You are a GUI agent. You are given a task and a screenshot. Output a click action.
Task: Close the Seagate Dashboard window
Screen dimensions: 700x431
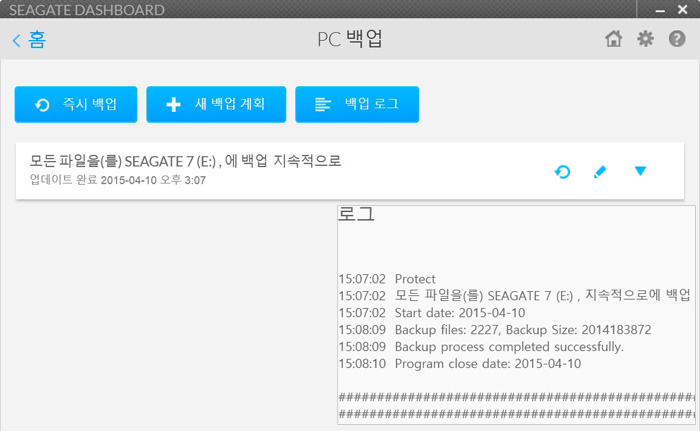click(x=683, y=9)
